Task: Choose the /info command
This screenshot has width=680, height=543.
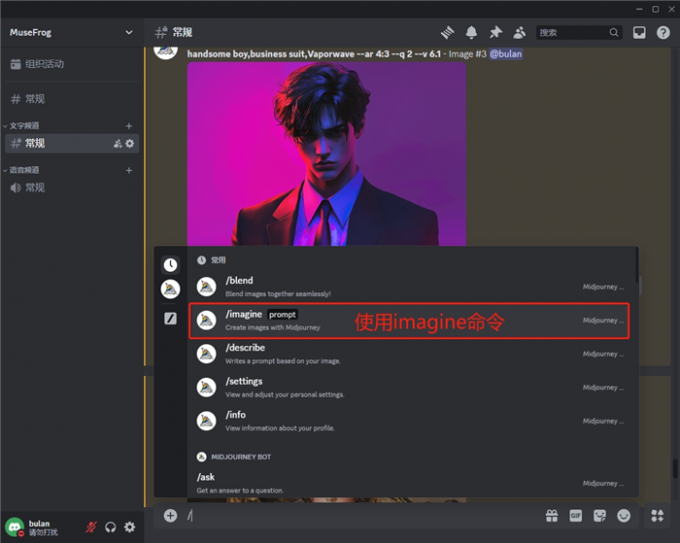Action: click(x=409, y=421)
